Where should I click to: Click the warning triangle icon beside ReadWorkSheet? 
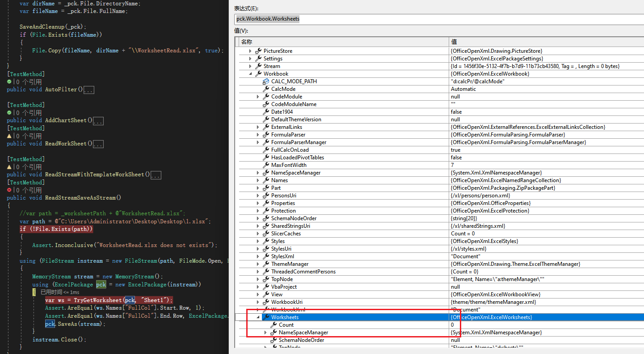coord(10,136)
